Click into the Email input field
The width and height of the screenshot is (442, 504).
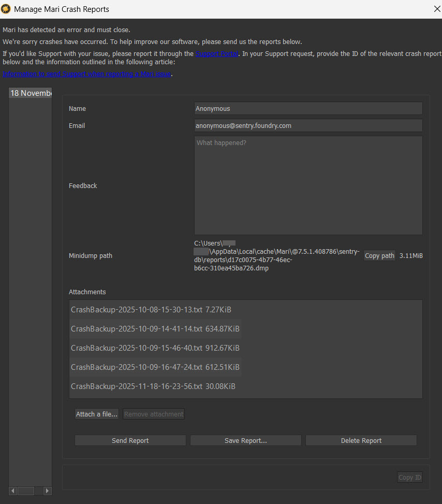tap(308, 126)
